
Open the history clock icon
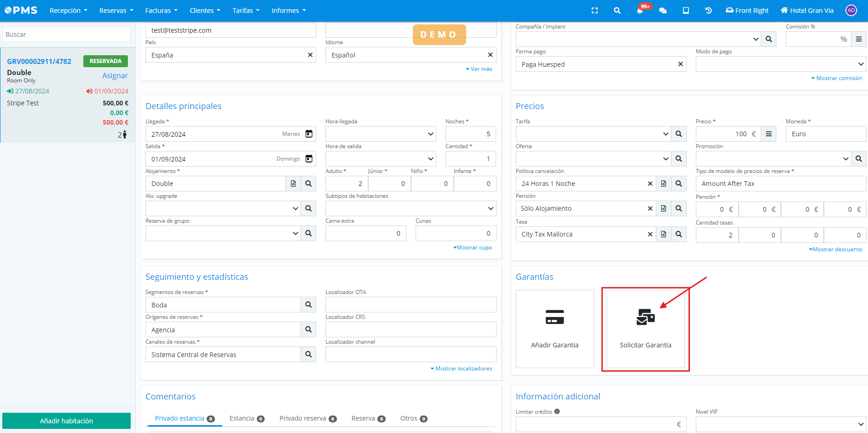pyautogui.click(x=708, y=11)
